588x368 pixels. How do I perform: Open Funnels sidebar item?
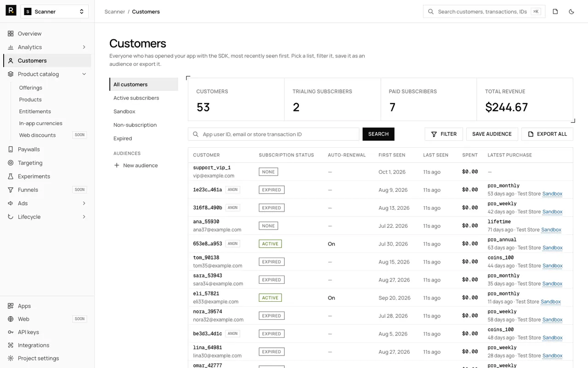pos(47,190)
